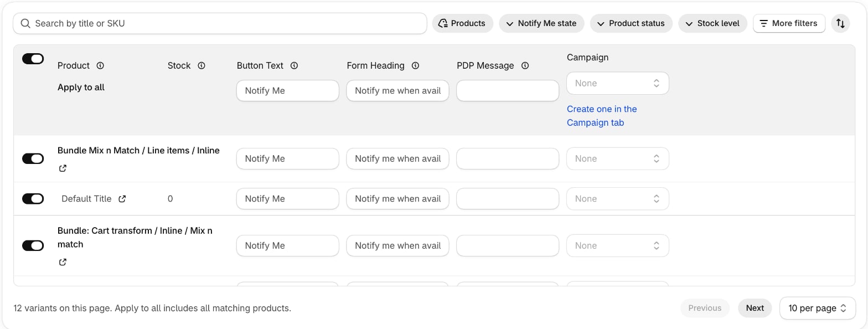Click the Default Title variant name
The width and height of the screenshot is (868, 329).
point(86,199)
